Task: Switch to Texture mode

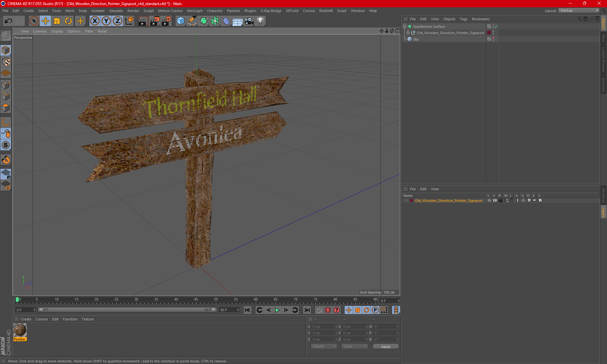Action: (6, 62)
